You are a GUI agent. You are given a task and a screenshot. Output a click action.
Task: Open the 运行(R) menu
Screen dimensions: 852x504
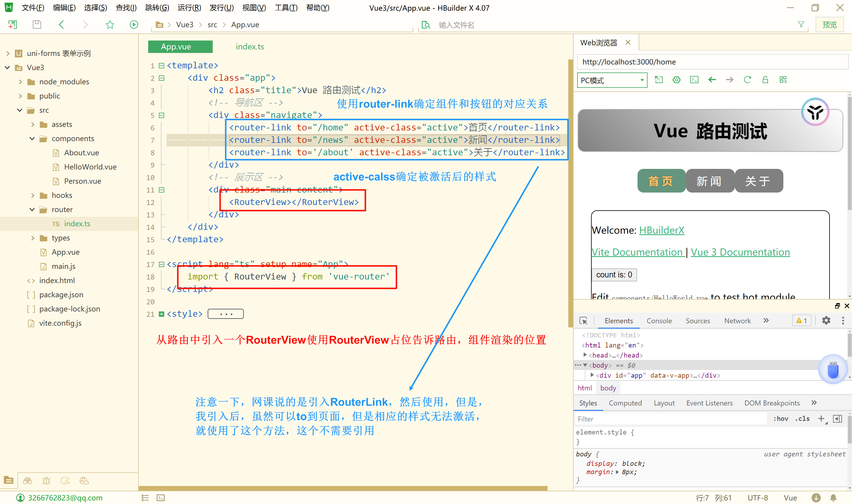point(189,7)
